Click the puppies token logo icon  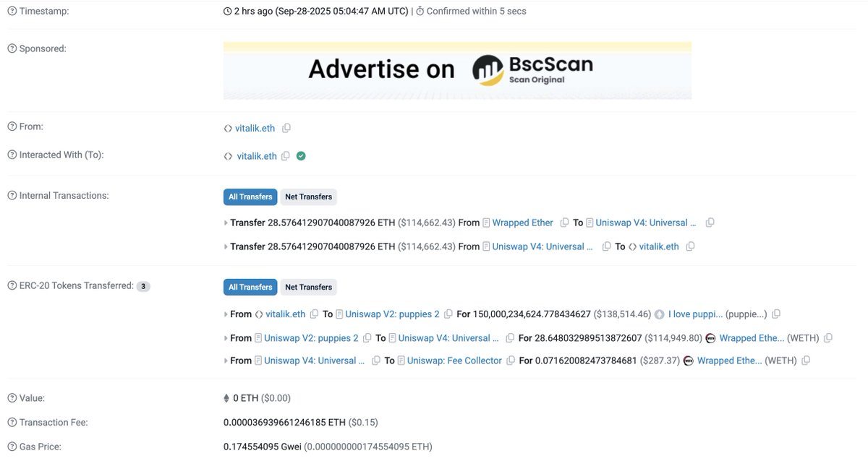tap(659, 314)
